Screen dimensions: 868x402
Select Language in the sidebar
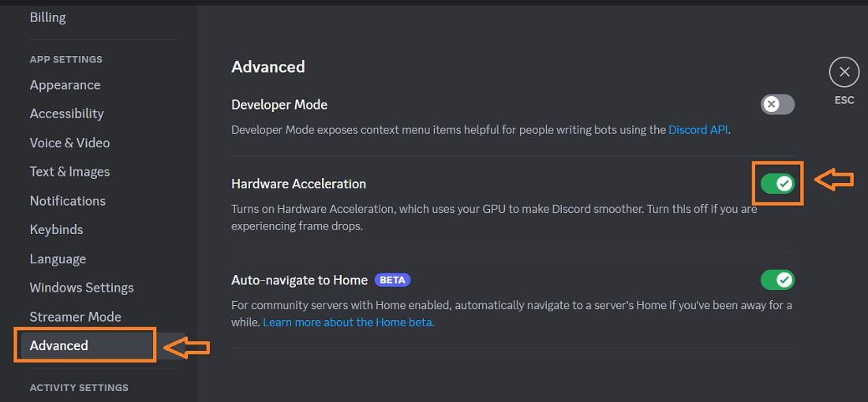point(58,259)
